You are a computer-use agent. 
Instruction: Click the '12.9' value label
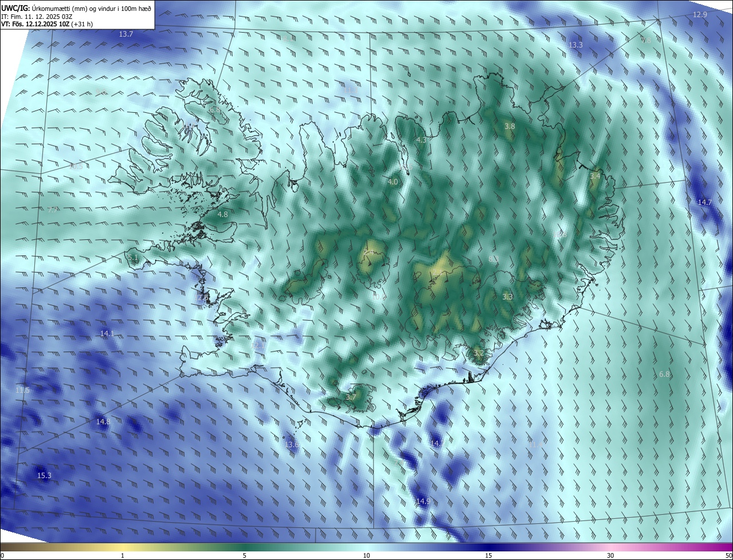pos(700,15)
